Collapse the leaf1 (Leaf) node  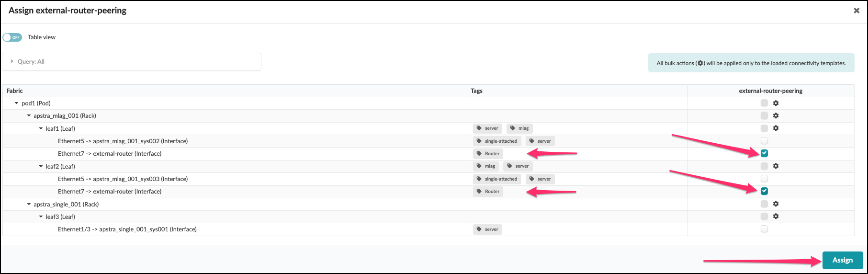(41, 128)
